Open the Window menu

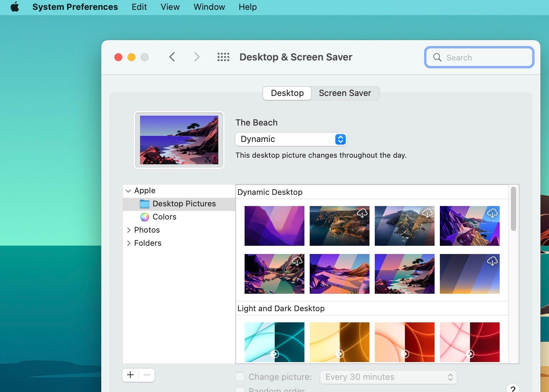point(209,7)
